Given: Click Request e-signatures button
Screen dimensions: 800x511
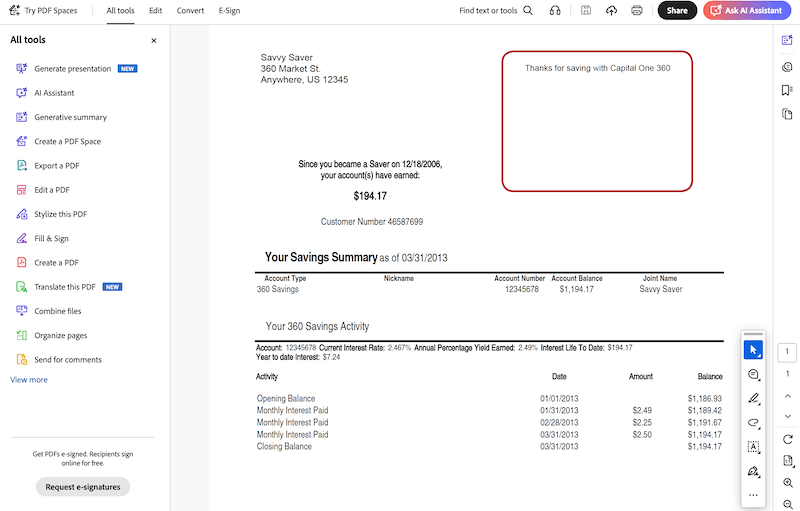Looking at the screenshot, I should click(x=83, y=487).
